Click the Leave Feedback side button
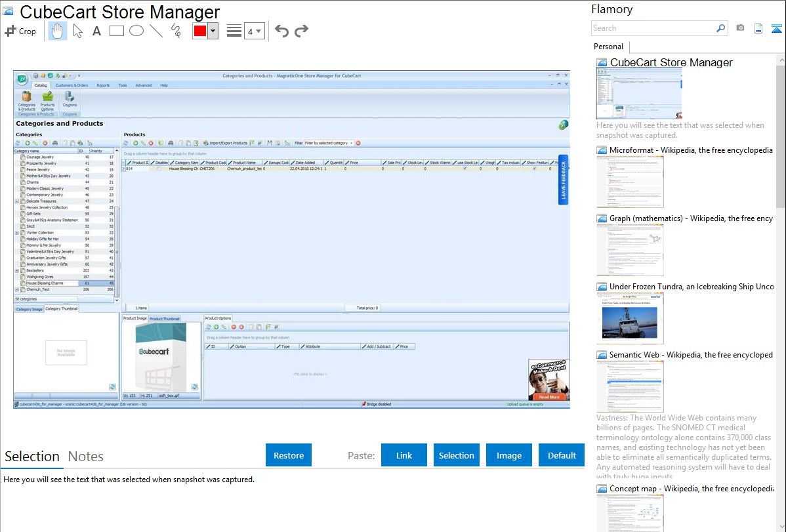Viewport: 786px width, 532px height. (564, 180)
